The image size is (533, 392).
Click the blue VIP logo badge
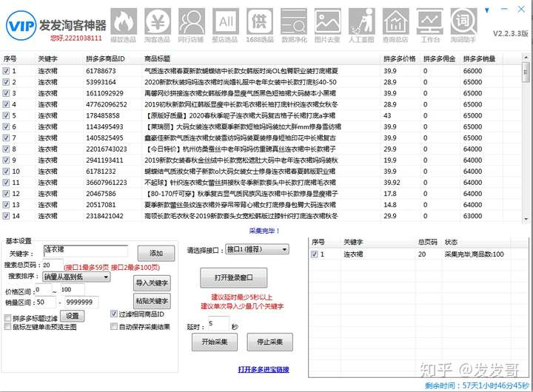coord(21,25)
